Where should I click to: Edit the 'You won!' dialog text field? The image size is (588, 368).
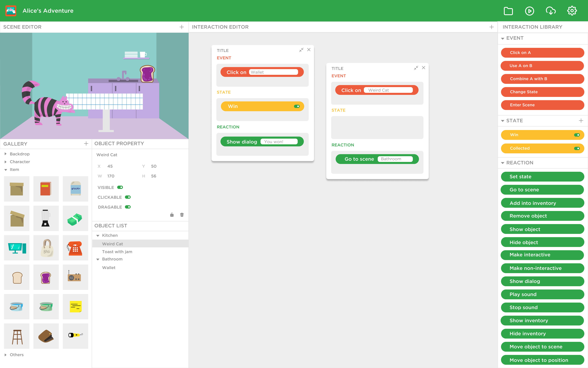coord(279,142)
